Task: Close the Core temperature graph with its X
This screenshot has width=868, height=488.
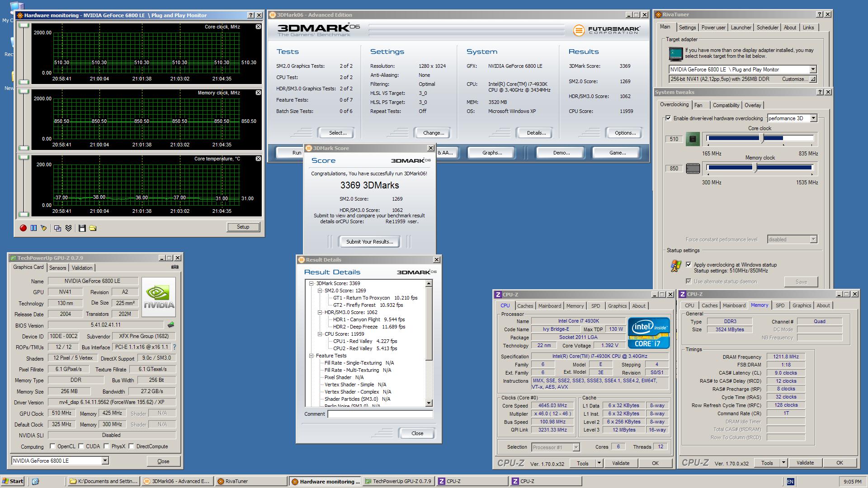Action: pos(258,159)
